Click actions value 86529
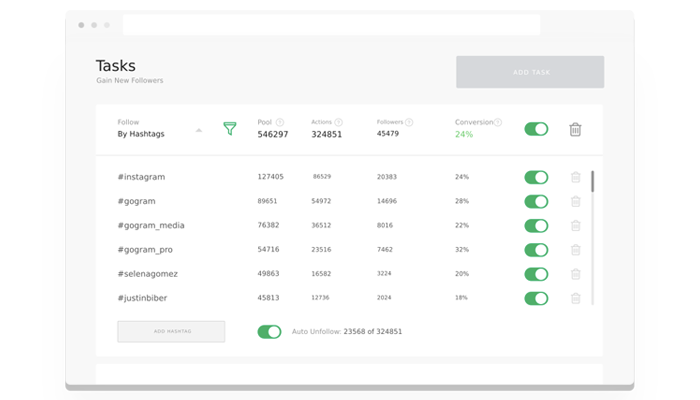The width and height of the screenshot is (700, 400). pos(322,176)
